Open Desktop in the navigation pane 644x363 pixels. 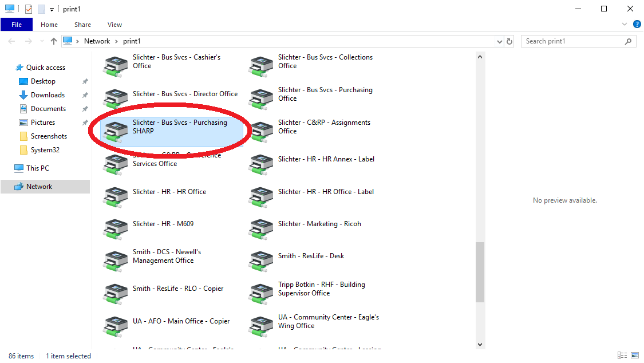tap(43, 81)
